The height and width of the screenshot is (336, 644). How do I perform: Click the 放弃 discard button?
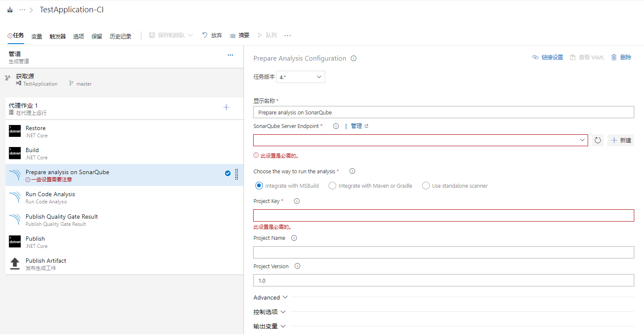(x=212, y=36)
